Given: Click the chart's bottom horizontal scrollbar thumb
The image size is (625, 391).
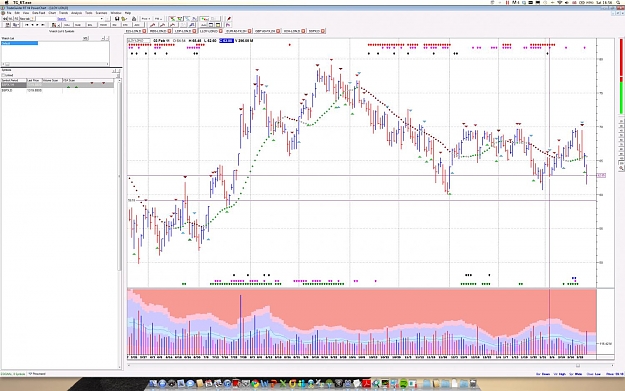Looking at the screenshot, I should point(578,365).
